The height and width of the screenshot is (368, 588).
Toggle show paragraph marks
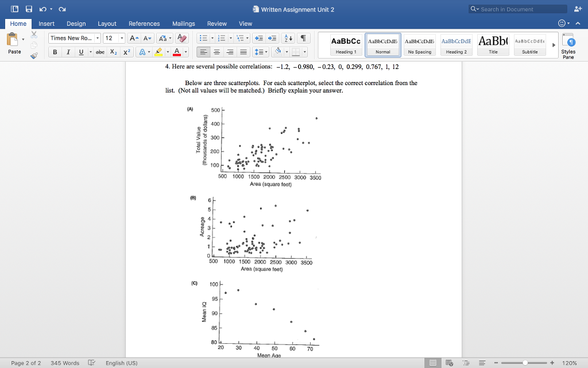304,38
